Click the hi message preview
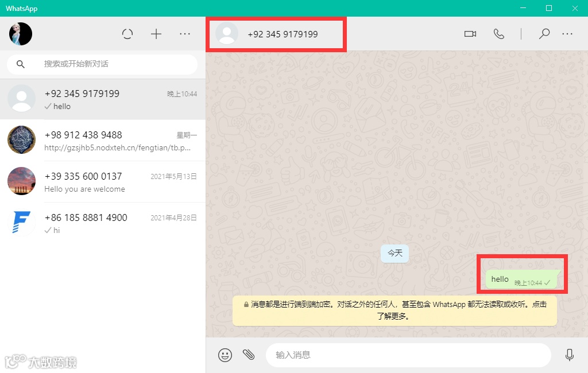588x373 pixels. 56,230
